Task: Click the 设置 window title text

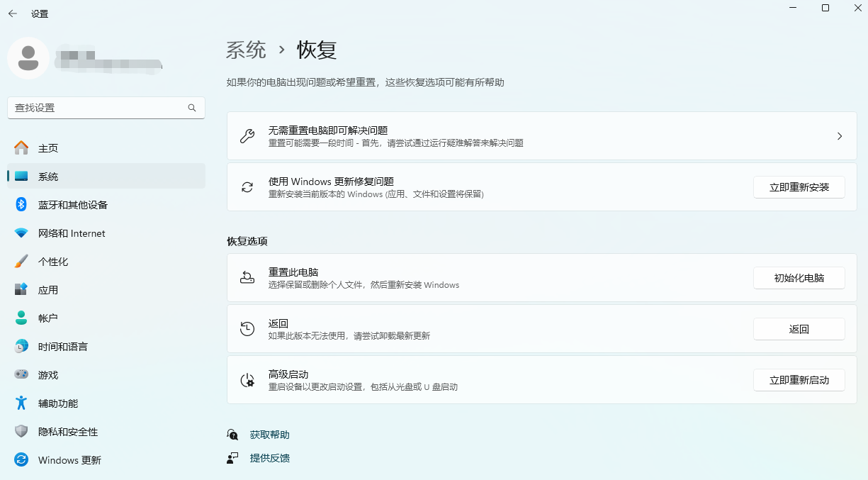Action: 40,13
